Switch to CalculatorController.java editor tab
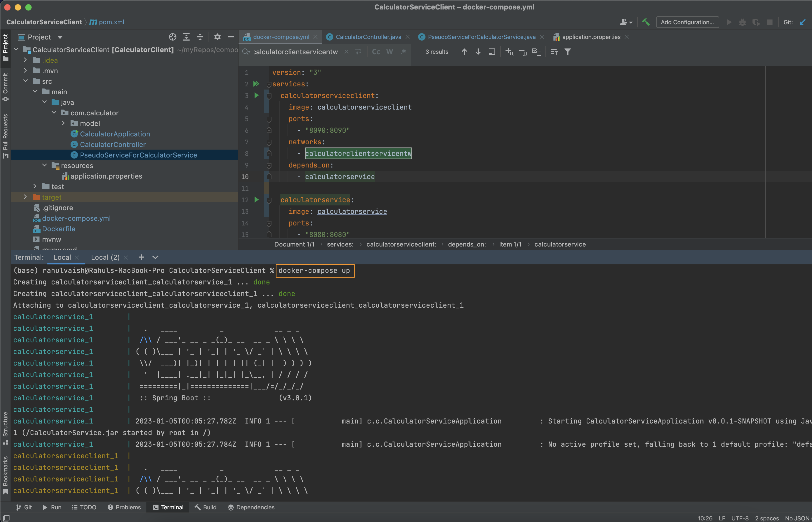This screenshot has width=812, height=522. click(x=368, y=37)
